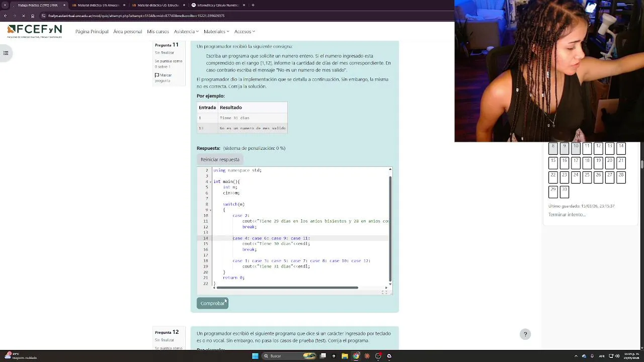Image resolution: width=644 pixels, height=362 pixels.
Task: Click the browser home icon
Action: [33, 16]
